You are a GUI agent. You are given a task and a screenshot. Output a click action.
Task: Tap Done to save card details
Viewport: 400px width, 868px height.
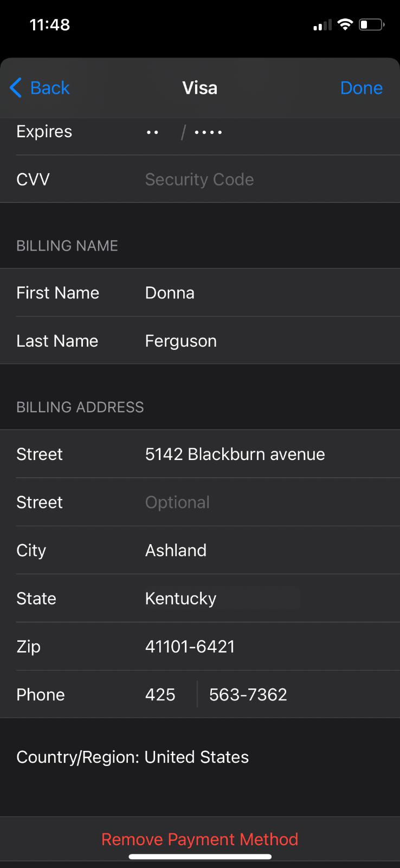pyautogui.click(x=361, y=88)
